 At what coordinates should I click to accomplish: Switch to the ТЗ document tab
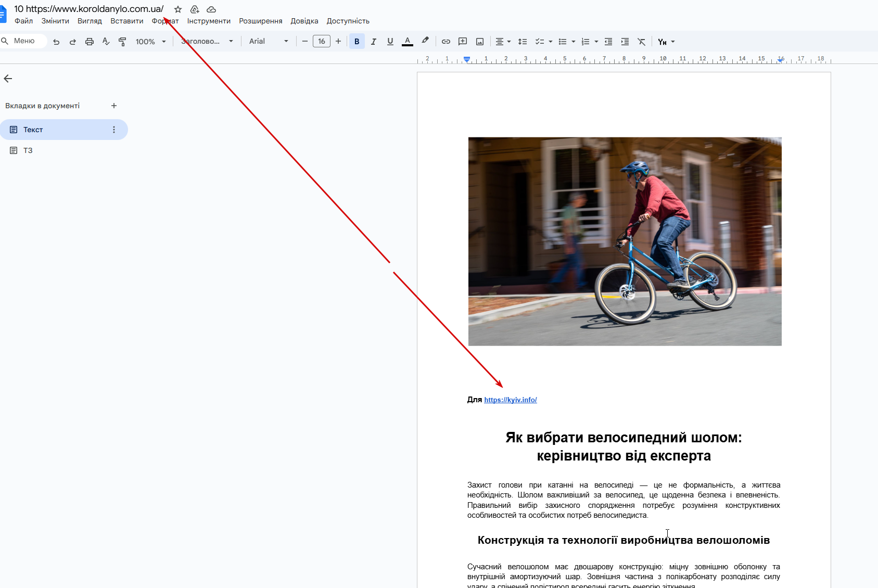click(28, 150)
